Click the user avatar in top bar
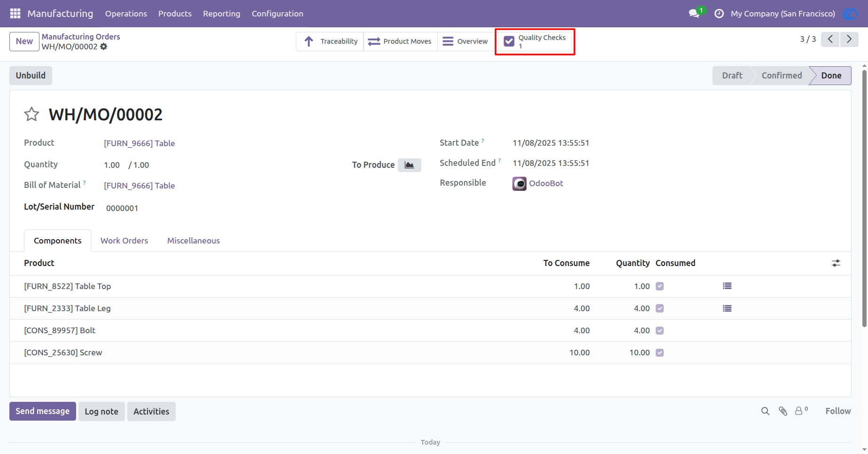The height and width of the screenshot is (454, 868). (850, 14)
